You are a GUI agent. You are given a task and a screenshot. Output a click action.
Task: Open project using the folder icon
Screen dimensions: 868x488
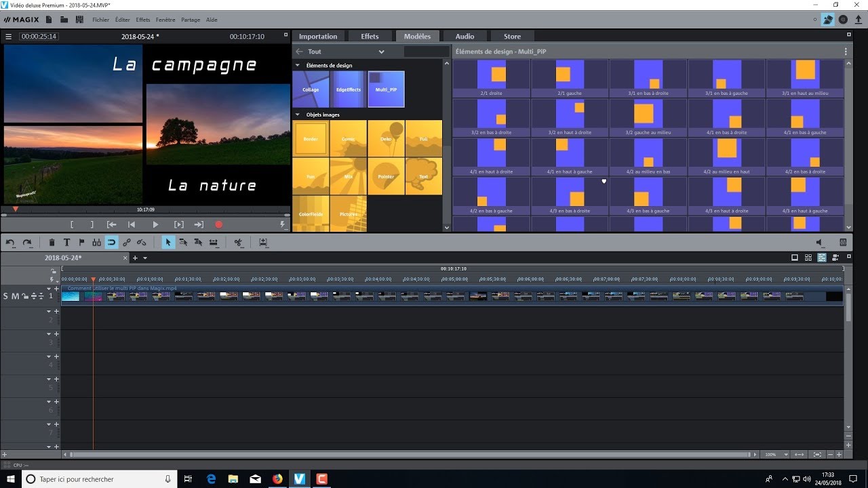click(x=64, y=20)
